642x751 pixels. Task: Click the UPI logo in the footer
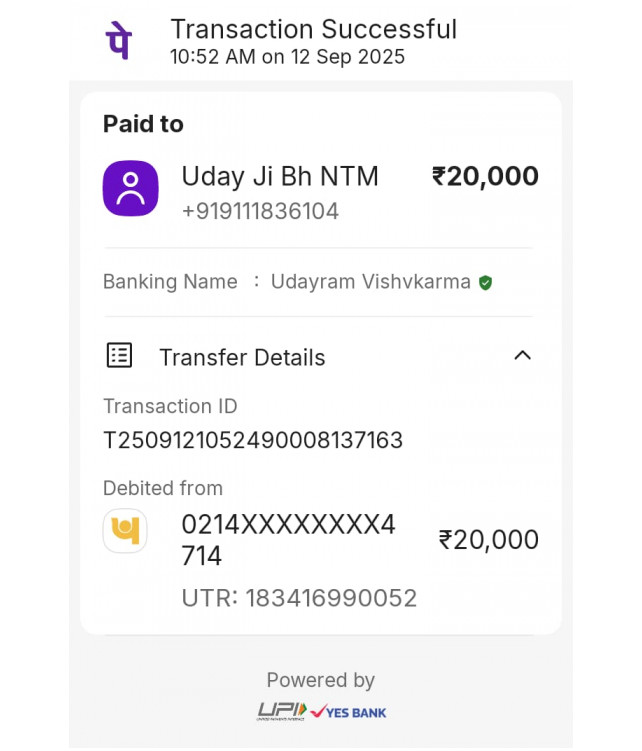point(281,711)
